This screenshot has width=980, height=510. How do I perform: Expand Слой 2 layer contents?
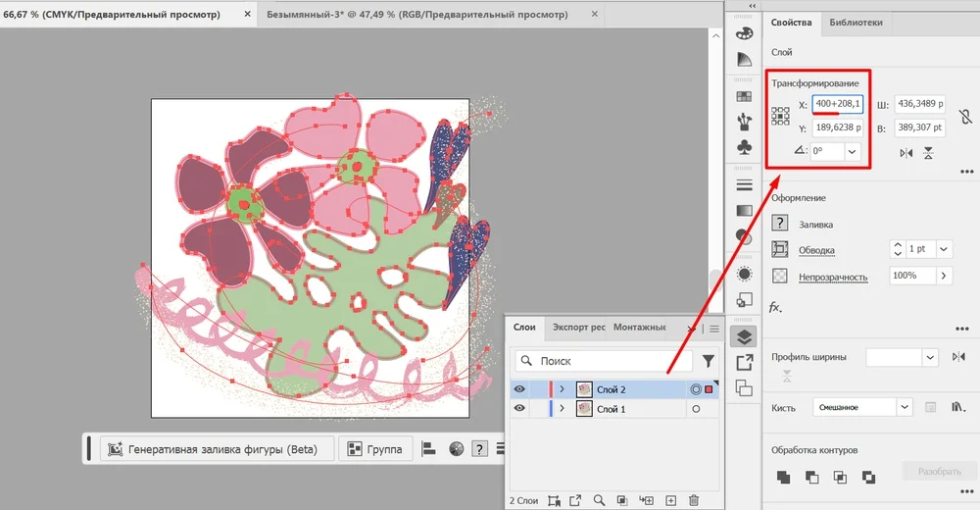click(x=562, y=389)
